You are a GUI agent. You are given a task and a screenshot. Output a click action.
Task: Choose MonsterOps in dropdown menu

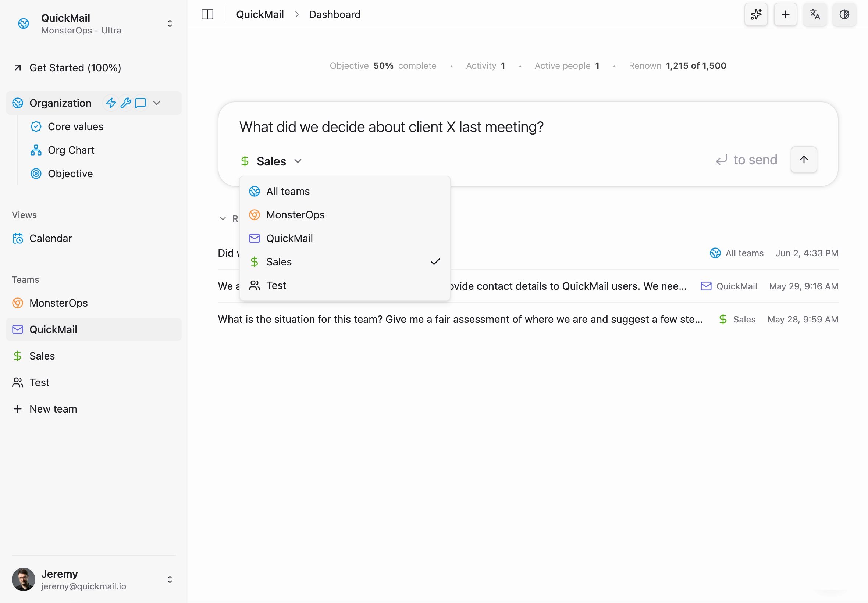(x=345, y=215)
